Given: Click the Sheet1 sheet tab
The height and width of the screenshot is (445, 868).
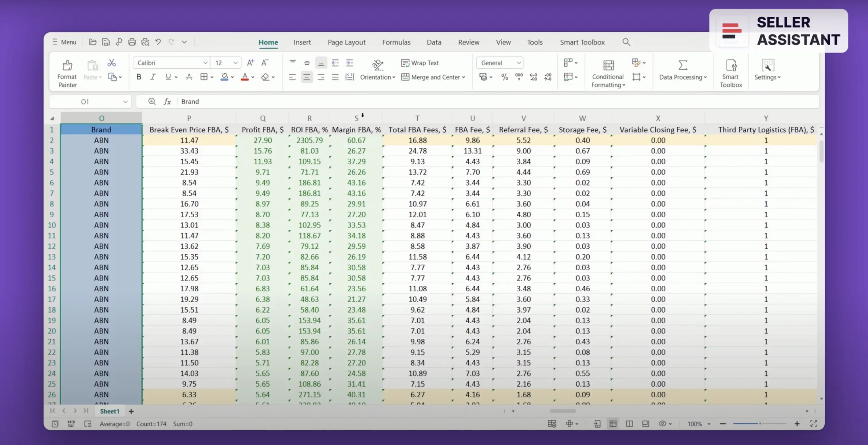Looking at the screenshot, I should point(110,411).
